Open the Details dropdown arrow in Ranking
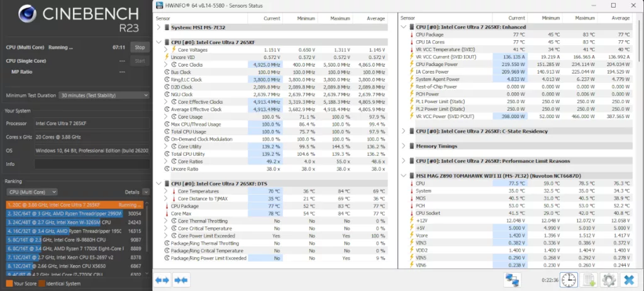The image size is (644, 291). 146,192
